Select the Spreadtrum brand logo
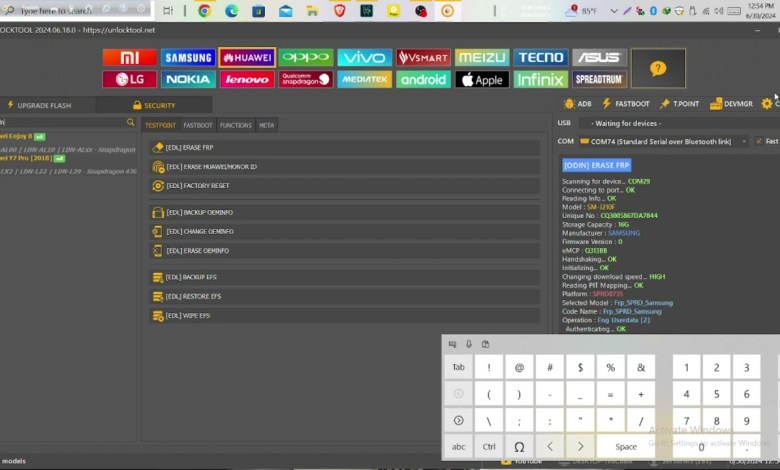The image size is (780, 470). (x=599, y=79)
